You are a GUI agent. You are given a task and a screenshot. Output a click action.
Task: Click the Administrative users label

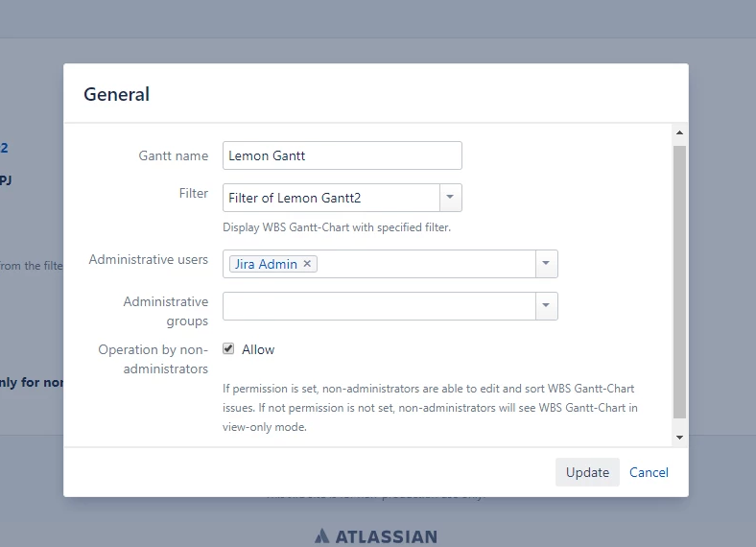(149, 259)
